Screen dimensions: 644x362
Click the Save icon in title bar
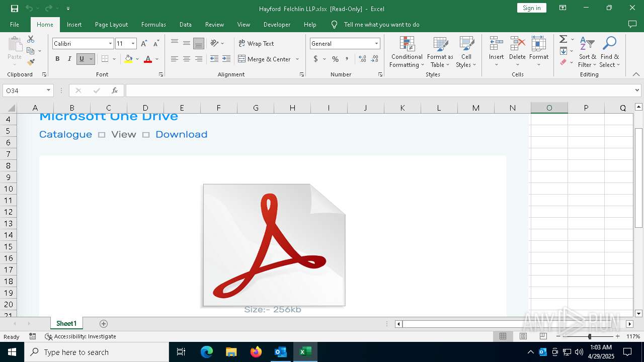(x=15, y=8)
